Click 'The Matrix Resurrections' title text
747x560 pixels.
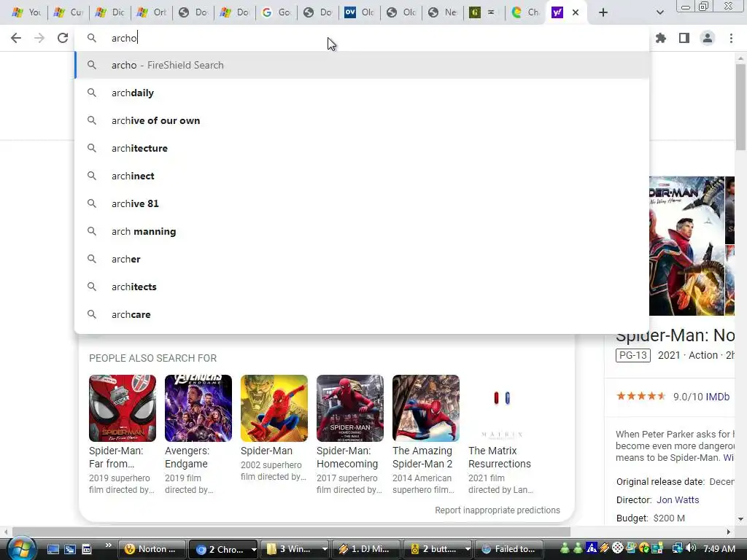click(499, 457)
